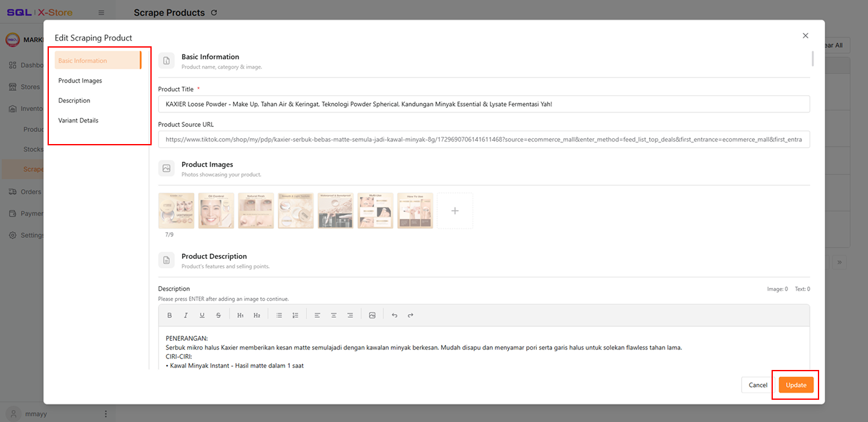The height and width of the screenshot is (422, 868).
Task: Refresh the Scrape Products page
Action: pyautogui.click(x=214, y=13)
